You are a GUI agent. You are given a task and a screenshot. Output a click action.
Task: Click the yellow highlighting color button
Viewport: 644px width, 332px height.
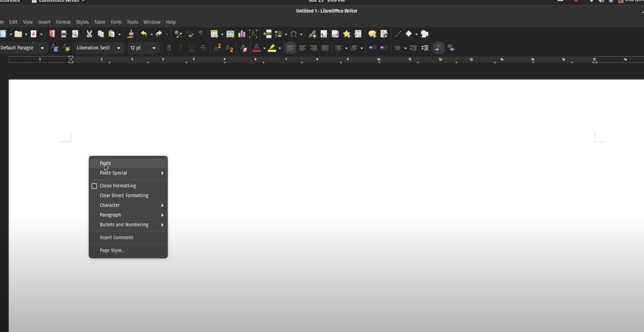[x=272, y=48]
